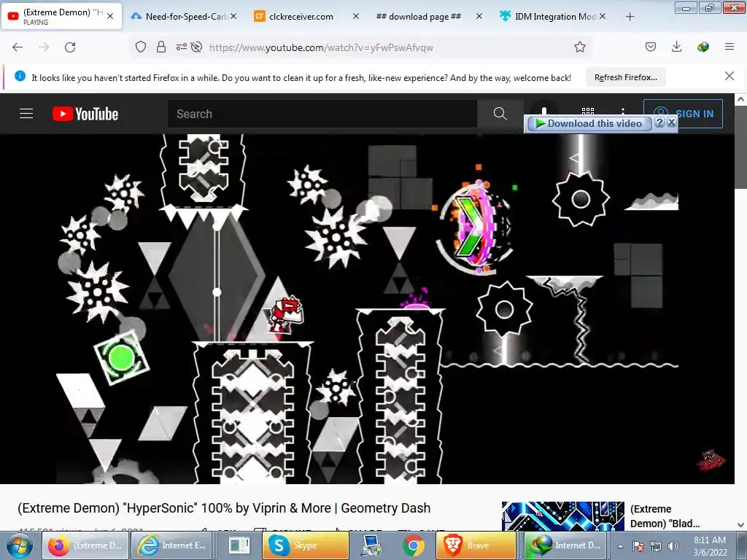Click the tray volume speaker icon
Screen dimensions: 747x560
click(673, 546)
